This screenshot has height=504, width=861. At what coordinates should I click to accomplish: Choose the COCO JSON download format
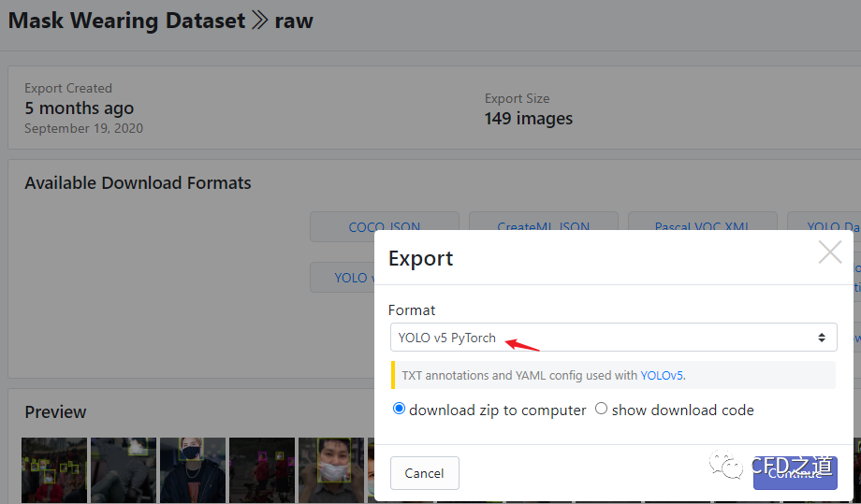click(384, 225)
